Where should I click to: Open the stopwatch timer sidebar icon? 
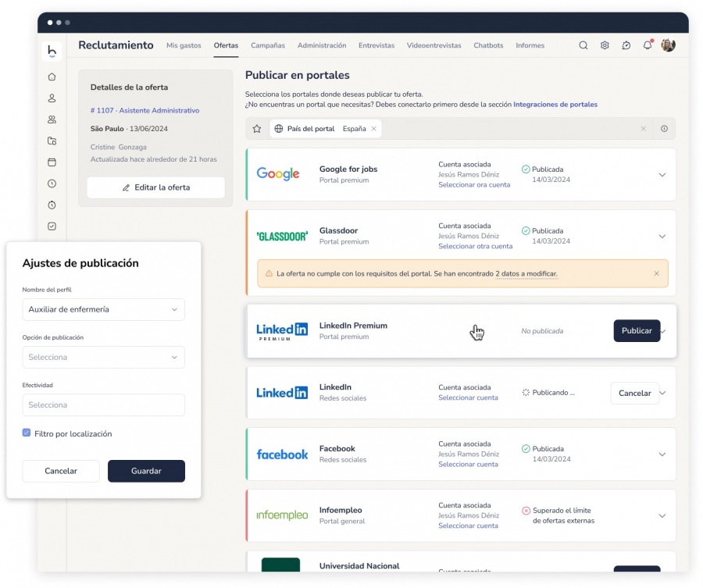52,205
